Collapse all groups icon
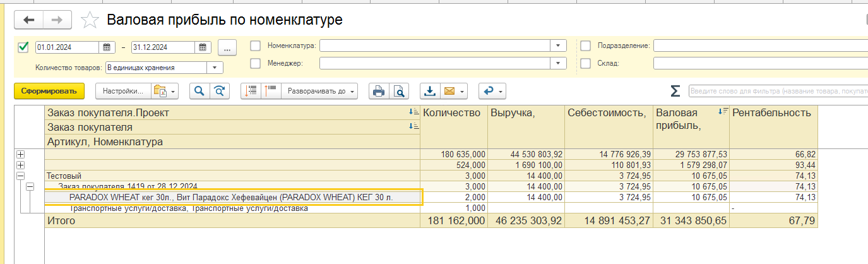 point(251,92)
